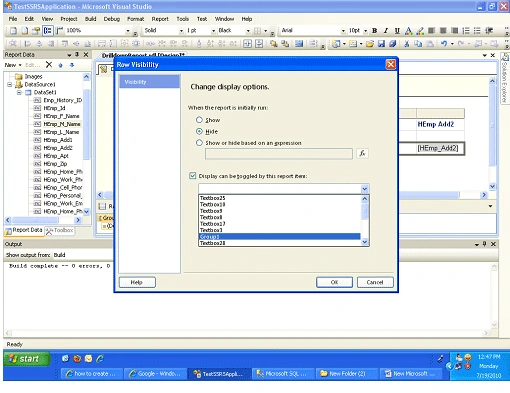Open the Black border color dropdown
The height and width of the screenshot is (393, 510).
248,31
